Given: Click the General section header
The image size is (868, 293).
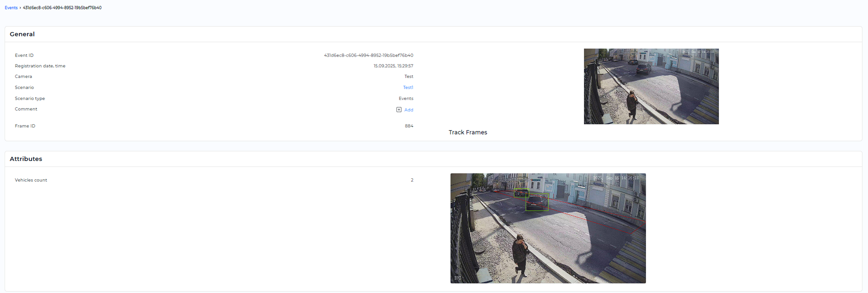Looking at the screenshot, I should tap(22, 34).
